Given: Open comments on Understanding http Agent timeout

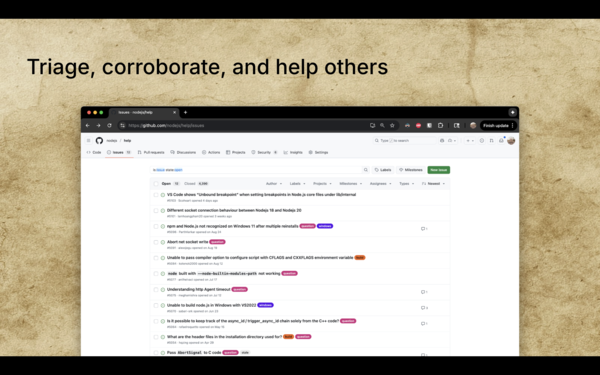Looking at the screenshot, I should click(424, 292).
